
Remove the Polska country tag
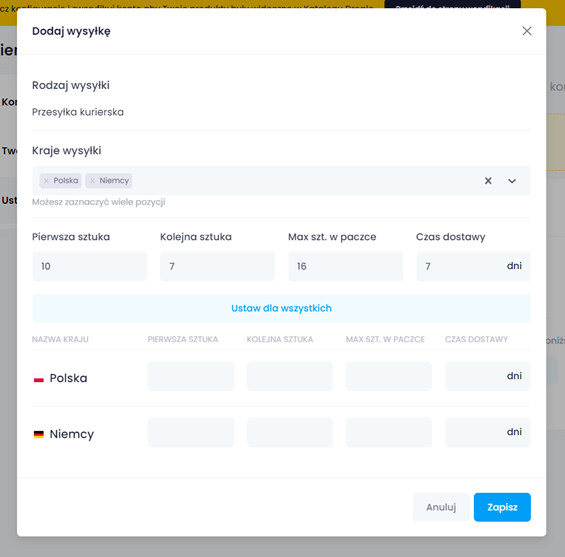(46, 181)
